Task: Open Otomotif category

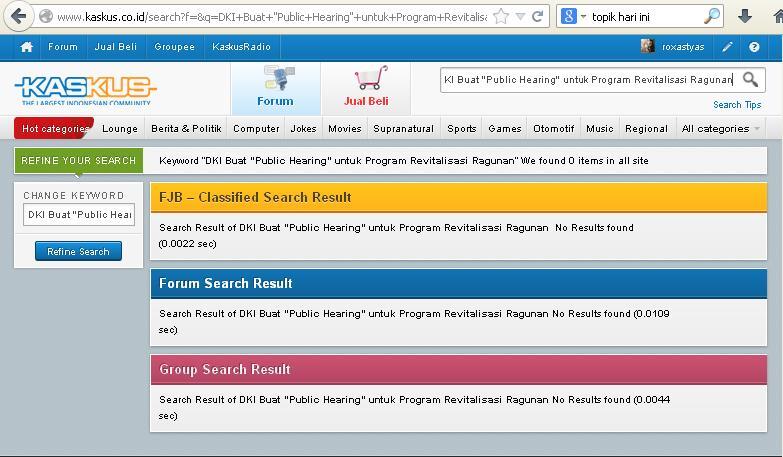Action: [554, 129]
